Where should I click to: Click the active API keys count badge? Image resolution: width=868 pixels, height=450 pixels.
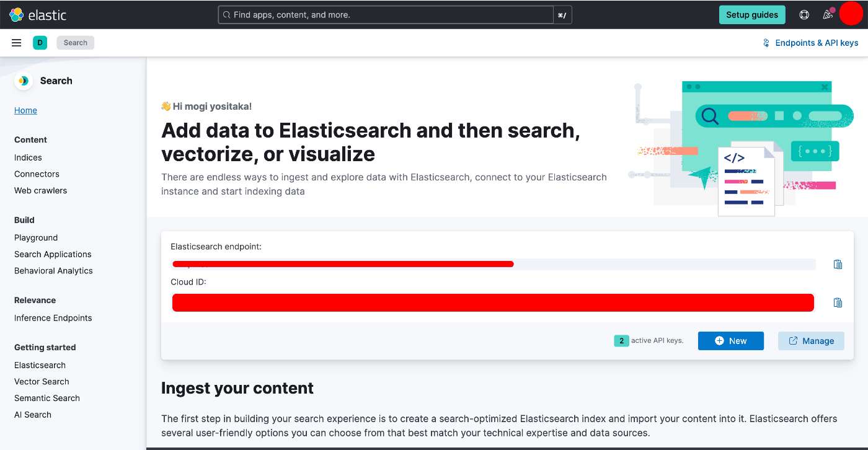[621, 341]
